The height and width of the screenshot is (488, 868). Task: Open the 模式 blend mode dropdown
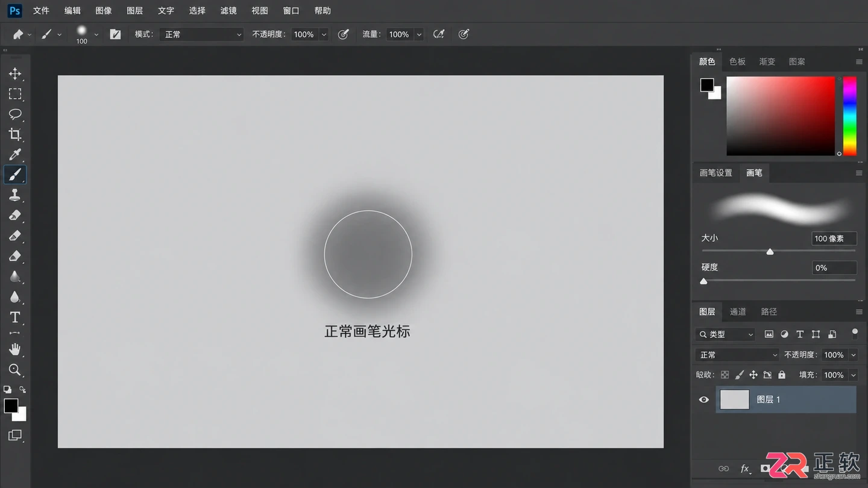tap(203, 34)
